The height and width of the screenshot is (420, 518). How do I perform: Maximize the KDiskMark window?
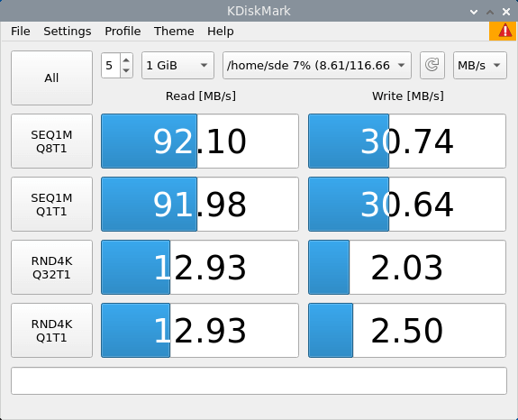click(x=490, y=12)
